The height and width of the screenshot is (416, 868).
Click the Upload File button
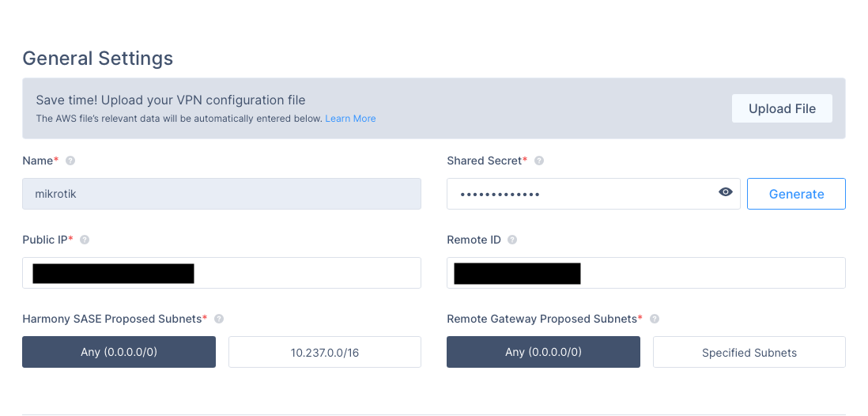(x=781, y=108)
